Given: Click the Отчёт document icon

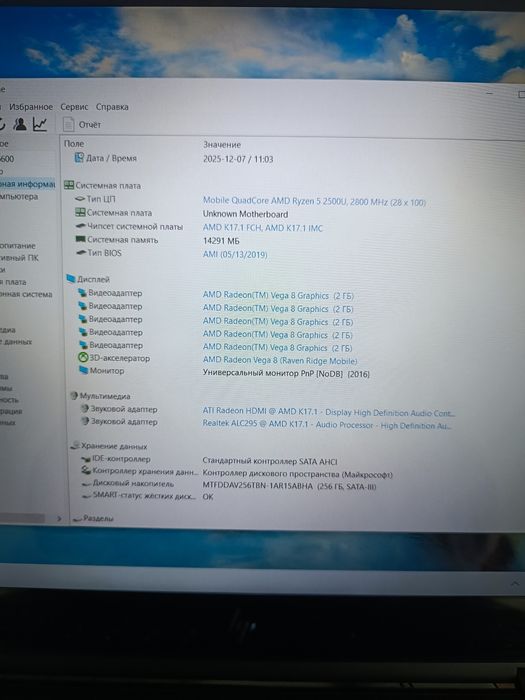Looking at the screenshot, I should point(68,125).
